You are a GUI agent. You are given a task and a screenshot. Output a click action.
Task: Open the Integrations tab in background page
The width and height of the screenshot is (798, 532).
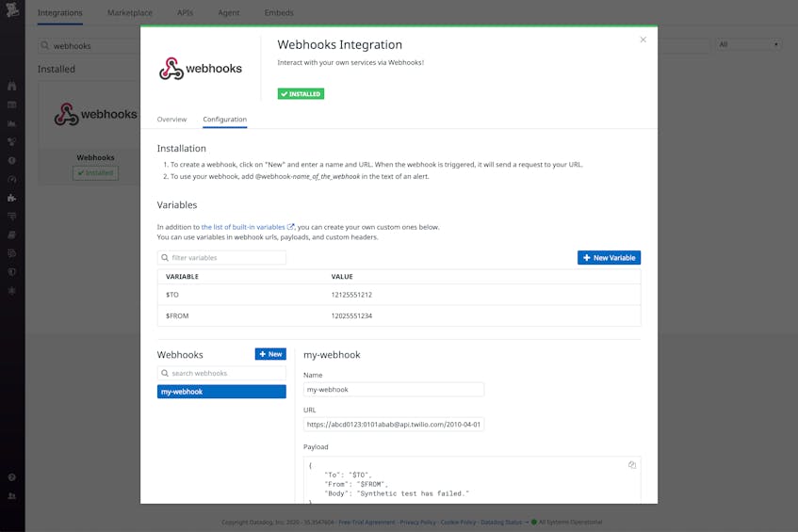click(60, 13)
